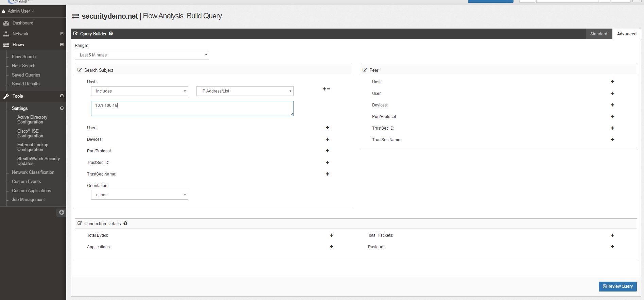This screenshot has width=644, height=300.
Task: Open Flow Search
Action: click(x=23, y=56)
